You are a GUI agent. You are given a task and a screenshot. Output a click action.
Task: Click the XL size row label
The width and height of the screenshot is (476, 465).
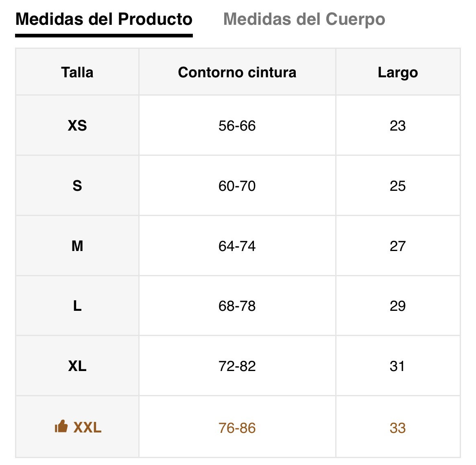pos(77,366)
